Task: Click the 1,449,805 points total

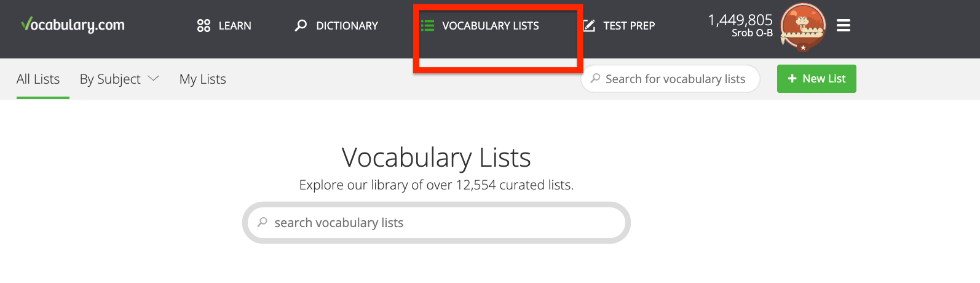Action: [x=740, y=20]
